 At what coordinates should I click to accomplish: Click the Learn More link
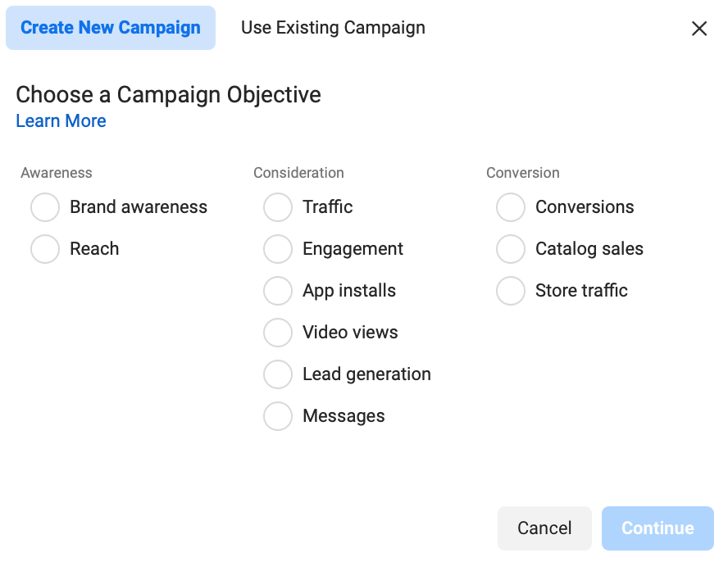click(x=61, y=121)
